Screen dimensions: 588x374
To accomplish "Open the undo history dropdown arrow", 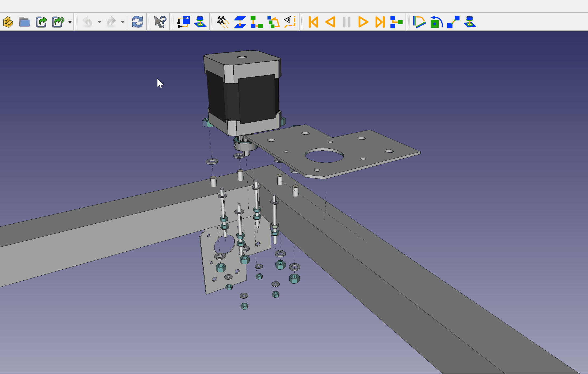I will tap(100, 22).
